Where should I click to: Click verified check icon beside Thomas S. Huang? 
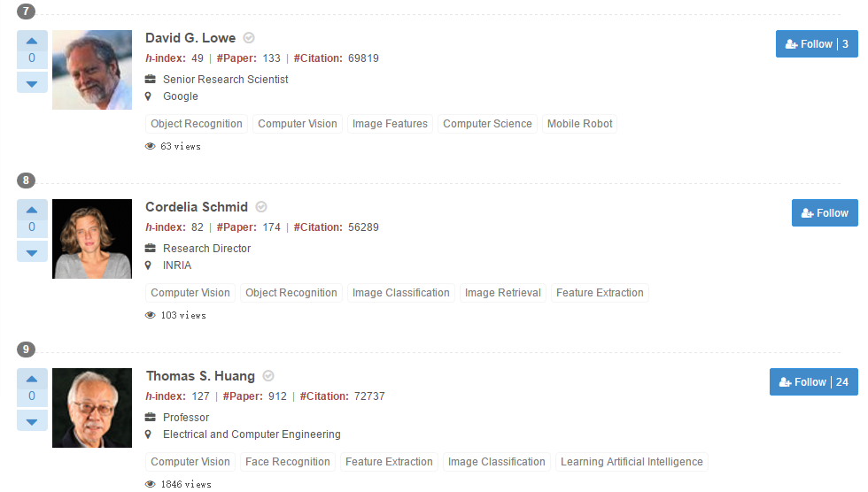coord(268,376)
